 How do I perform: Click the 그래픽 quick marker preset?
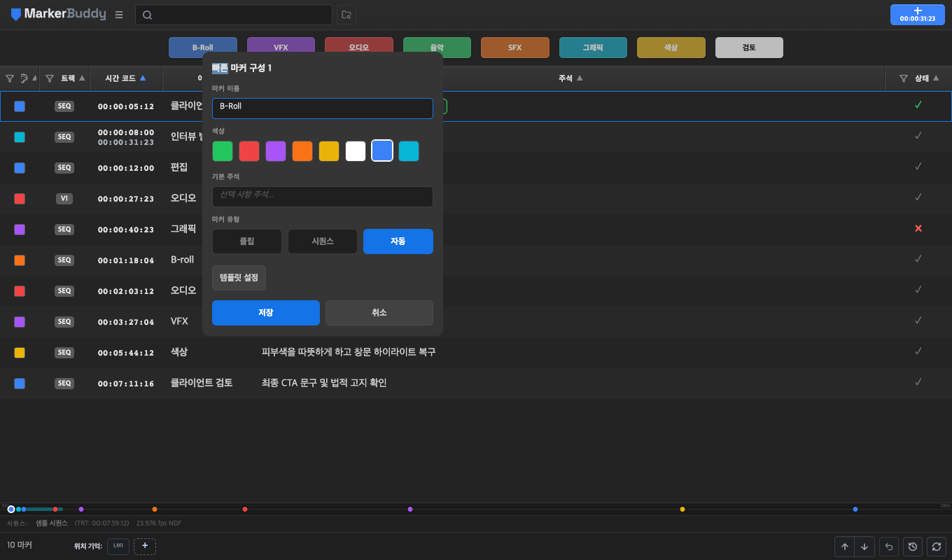(x=593, y=48)
